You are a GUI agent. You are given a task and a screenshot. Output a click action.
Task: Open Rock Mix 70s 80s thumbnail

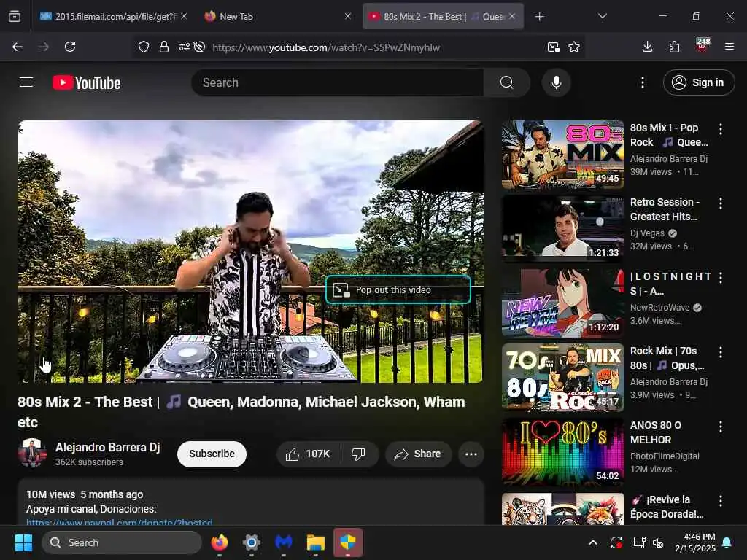pyautogui.click(x=562, y=377)
